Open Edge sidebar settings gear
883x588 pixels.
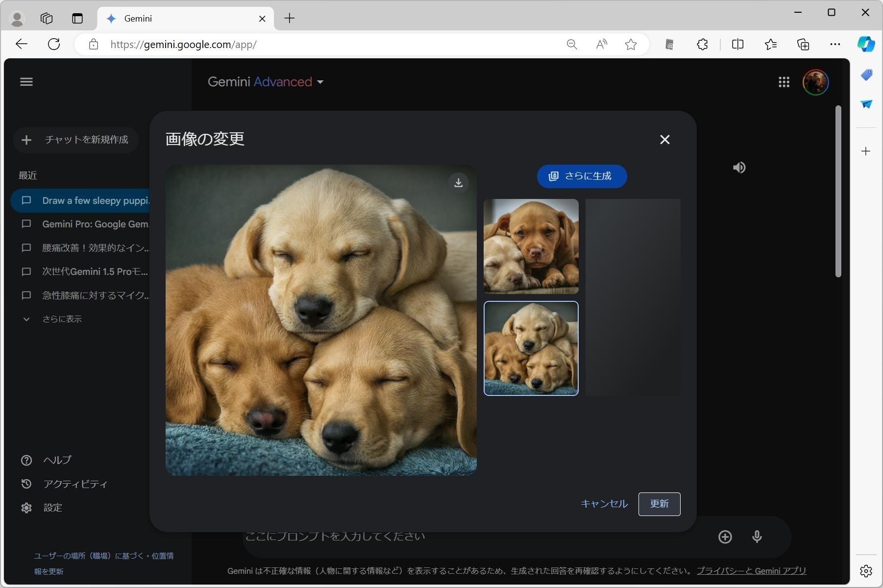coord(866,571)
